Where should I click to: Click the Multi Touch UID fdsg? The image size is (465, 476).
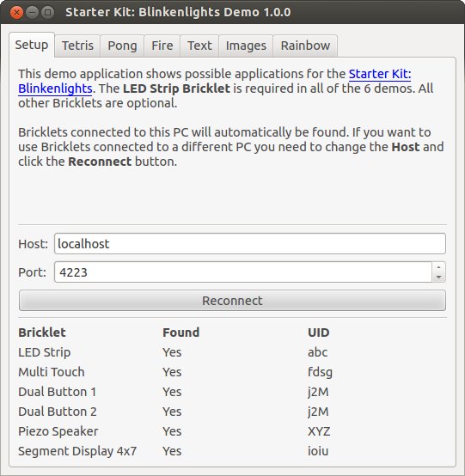click(x=320, y=372)
